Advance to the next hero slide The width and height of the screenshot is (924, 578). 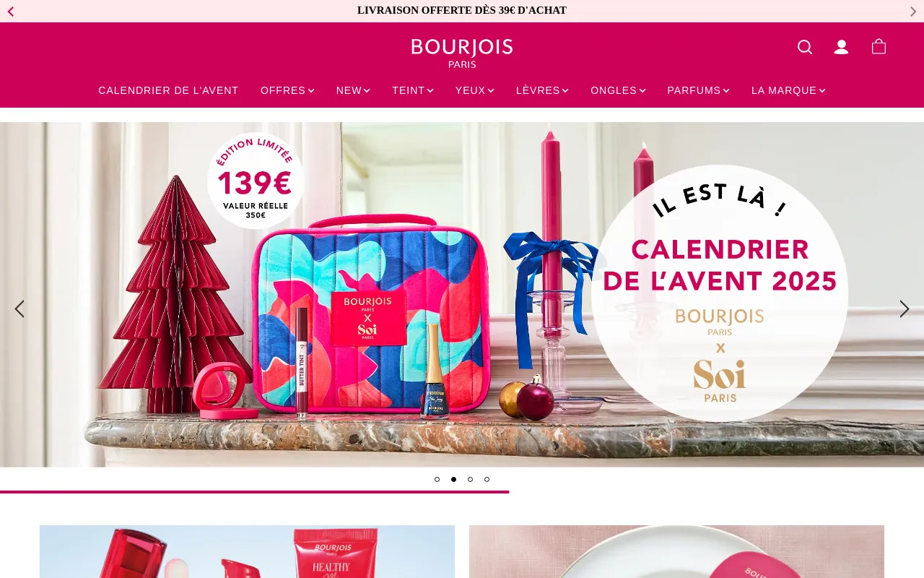[x=905, y=309]
